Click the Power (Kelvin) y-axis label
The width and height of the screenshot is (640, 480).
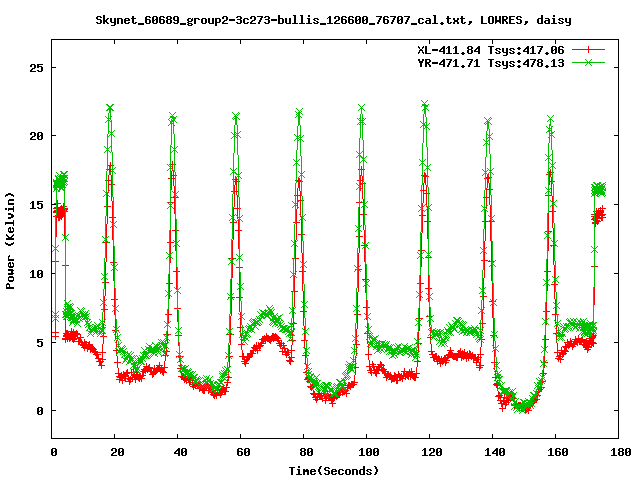pyautogui.click(x=10, y=241)
